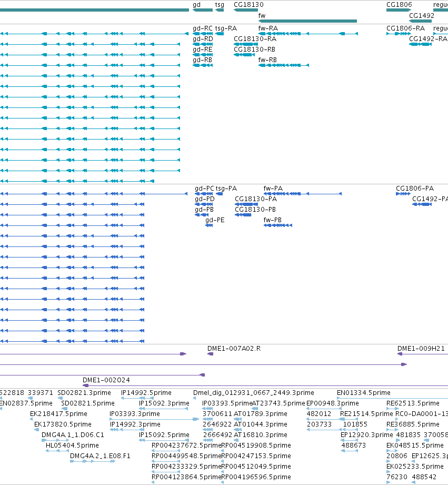The image size is (448, 485).
Task: Click the RP004237672.5prime label
Action: (x=186, y=446)
